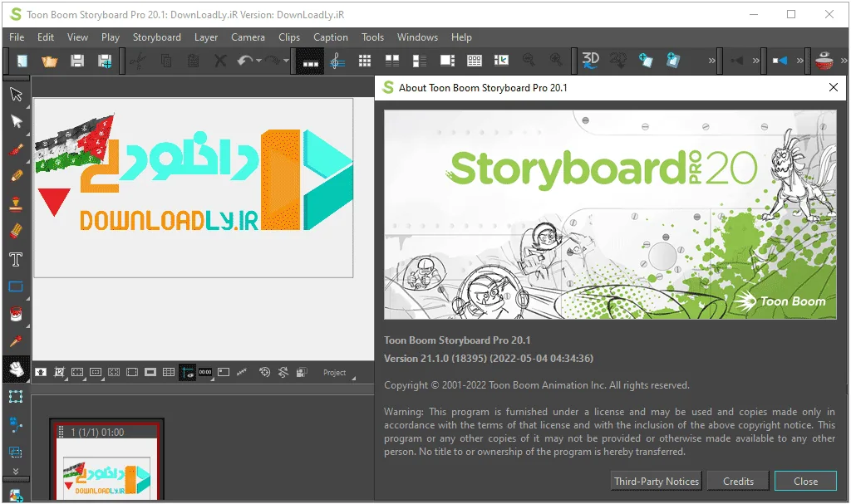Viewport: 851px width, 504px height.
Task: Expand overflow chevron beside the red drum icon
Action: pyautogui.click(x=844, y=61)
